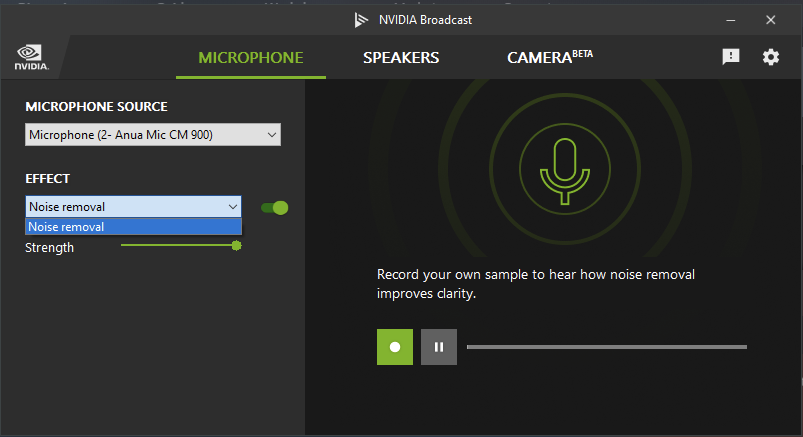
Task: Open the Microphone Source dropdown
Action: tap(153, 135)
